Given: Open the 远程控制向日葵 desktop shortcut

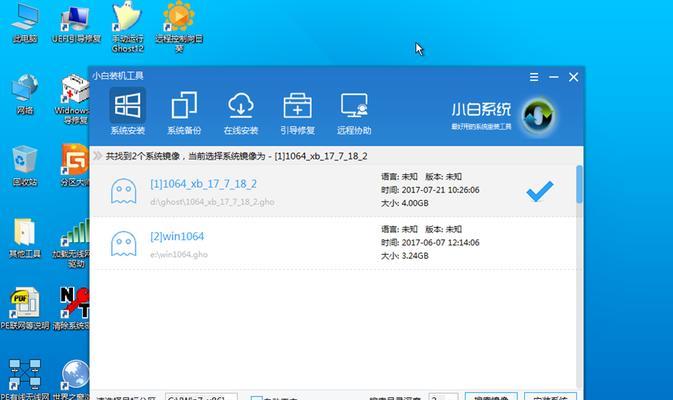Looking at the screenshot, I should tap(179, 27).
